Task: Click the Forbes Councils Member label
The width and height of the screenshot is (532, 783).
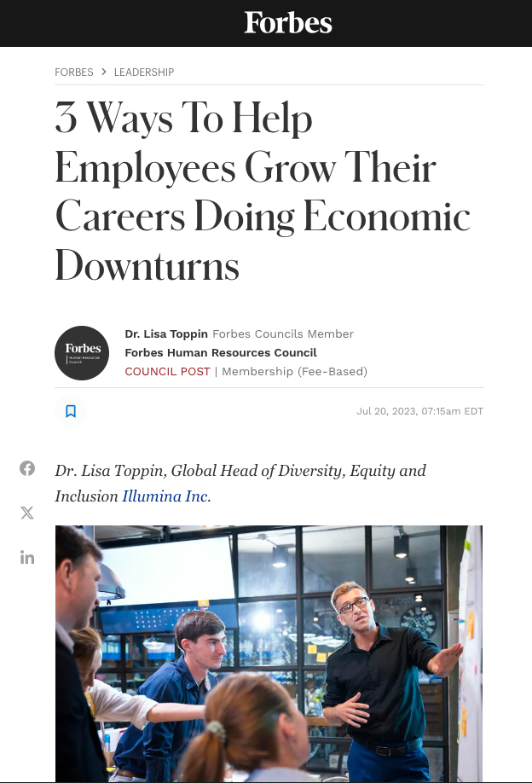Action: coord(283,333)
